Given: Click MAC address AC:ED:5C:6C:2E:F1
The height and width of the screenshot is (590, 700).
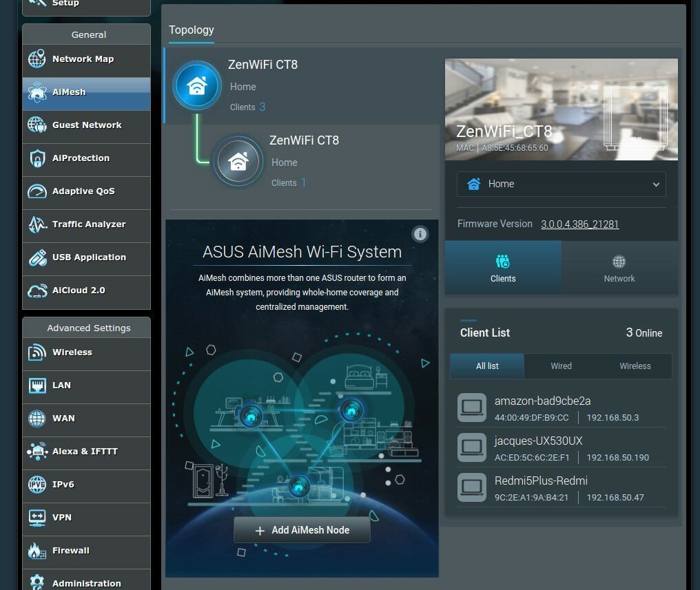Looking at the screenshot, I should [532, 458].
